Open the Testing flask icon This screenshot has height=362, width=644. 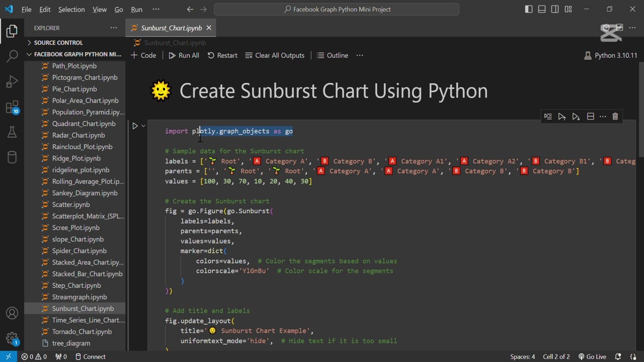click(x=12, y=132)
